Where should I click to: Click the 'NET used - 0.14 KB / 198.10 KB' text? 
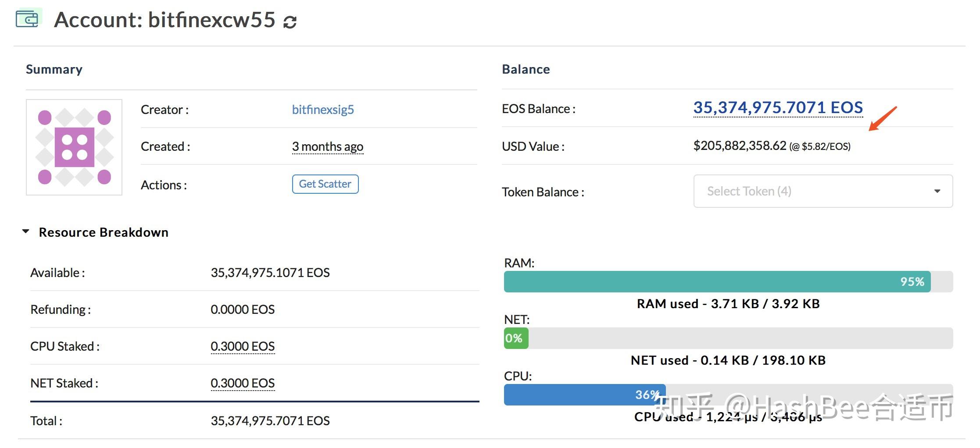728,360
